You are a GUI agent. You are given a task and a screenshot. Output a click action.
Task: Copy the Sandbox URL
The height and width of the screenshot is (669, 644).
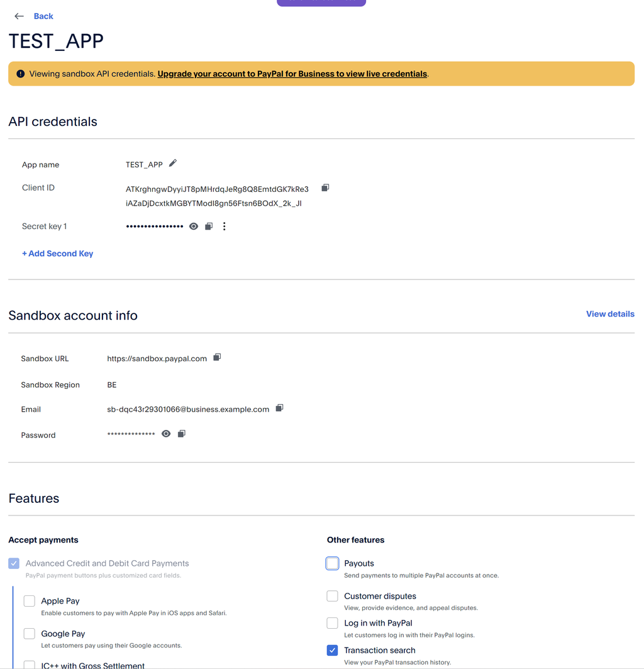[x=217, y=357]
